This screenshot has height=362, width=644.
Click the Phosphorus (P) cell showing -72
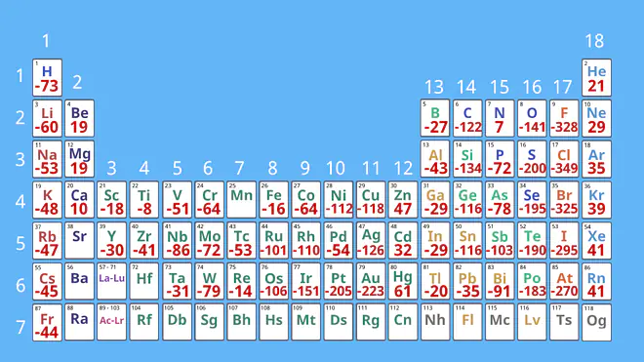(x=500, y=159)
